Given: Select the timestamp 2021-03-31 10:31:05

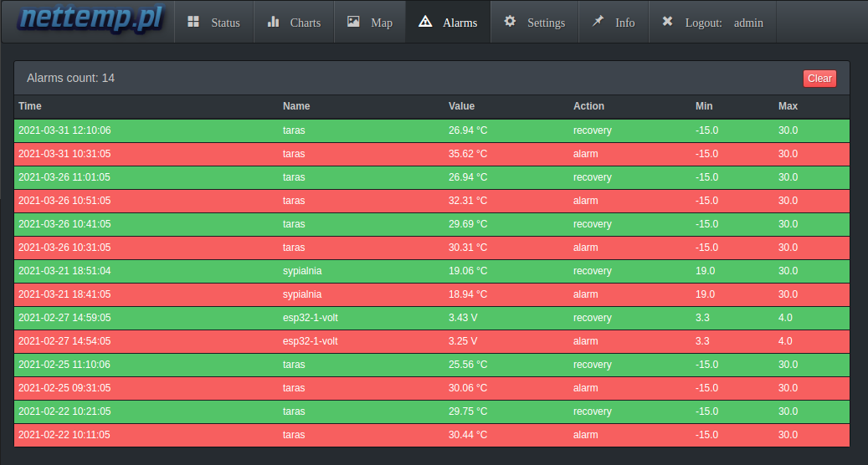Looking at the screenshot, I should [64, 154].
